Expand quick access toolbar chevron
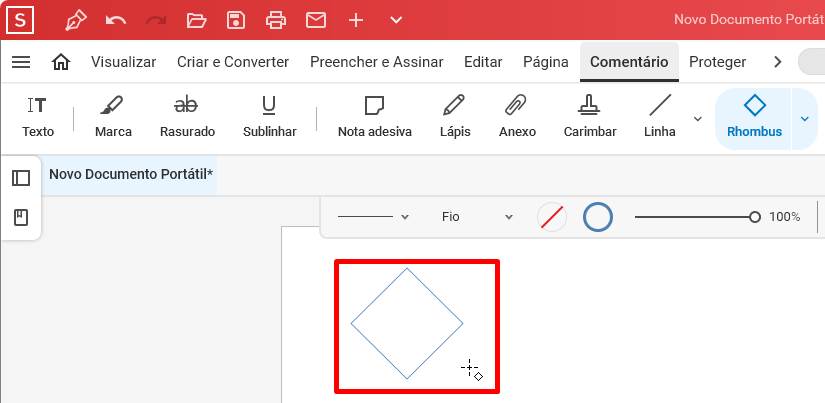 (x=396, y=21)
